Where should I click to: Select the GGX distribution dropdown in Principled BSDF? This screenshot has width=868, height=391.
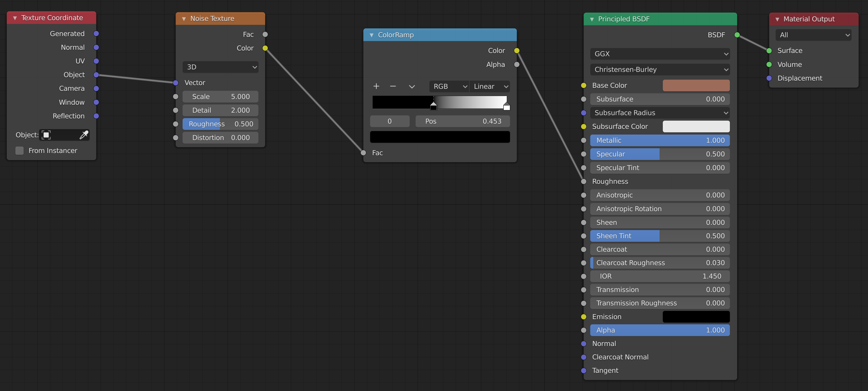[659, 53]
